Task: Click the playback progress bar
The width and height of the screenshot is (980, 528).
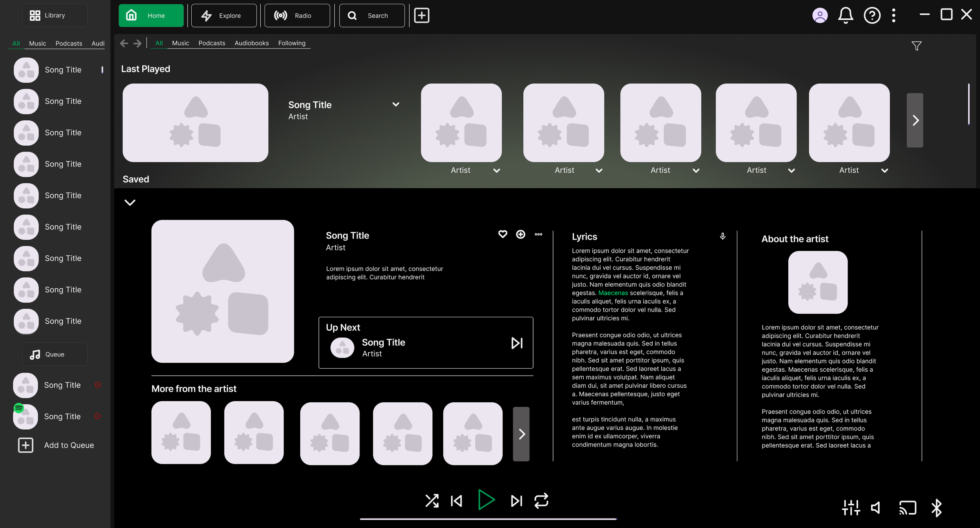Action: pyautogui.click(x=488, y=519)
